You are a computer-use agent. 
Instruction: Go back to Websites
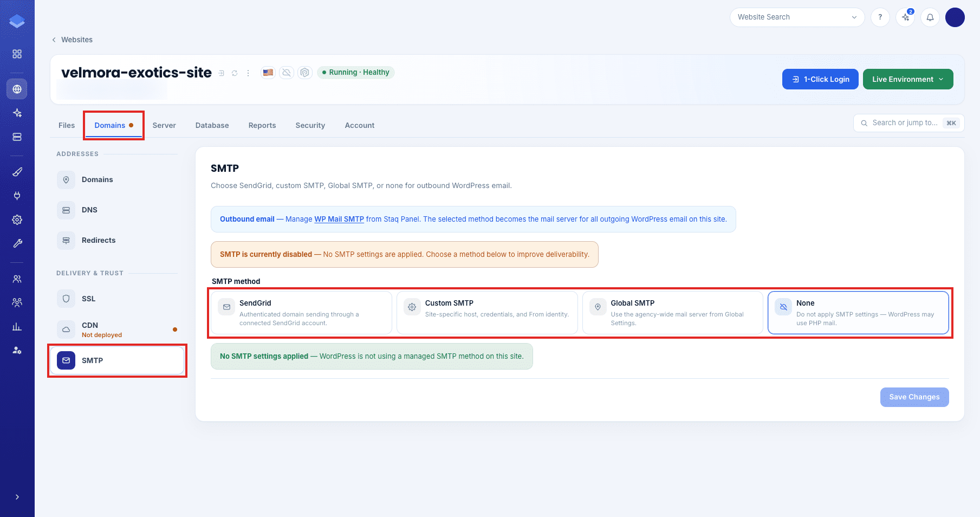[x=72, y=40]
